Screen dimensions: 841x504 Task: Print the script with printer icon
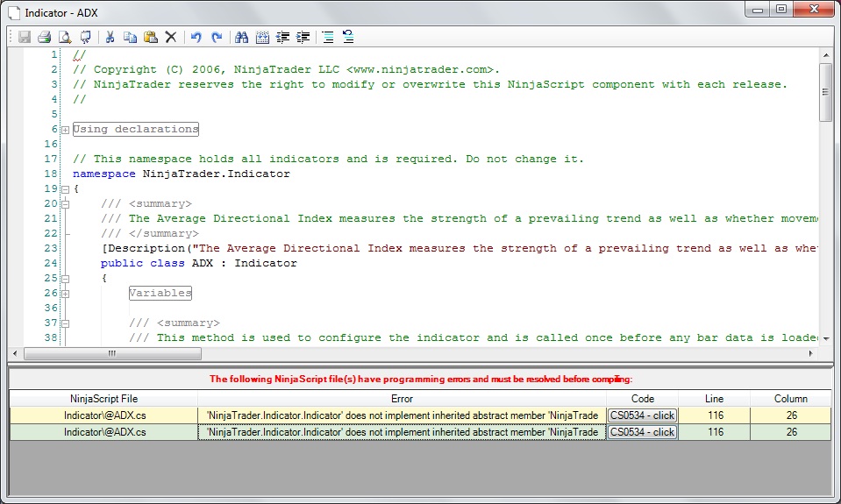[45, 37]
